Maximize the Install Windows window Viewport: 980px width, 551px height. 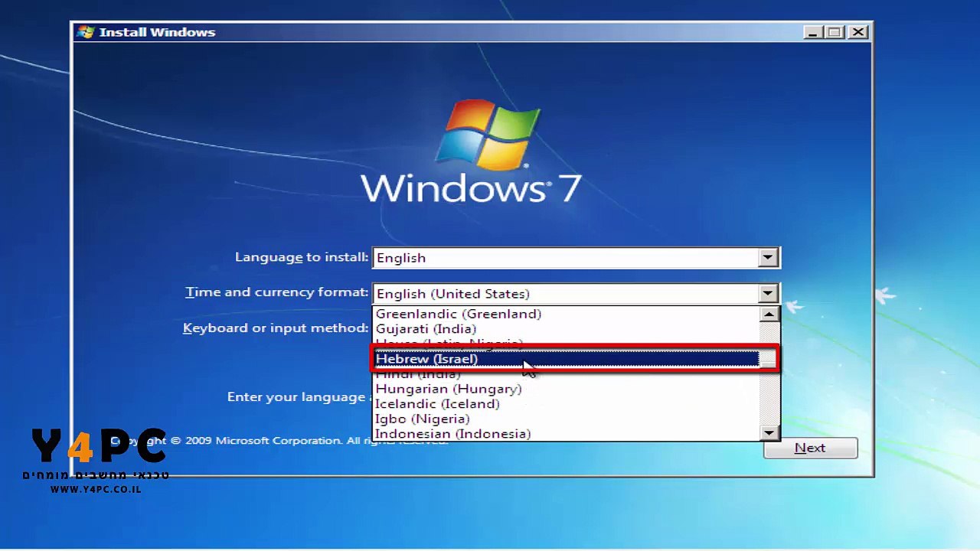tap(835, 32)
